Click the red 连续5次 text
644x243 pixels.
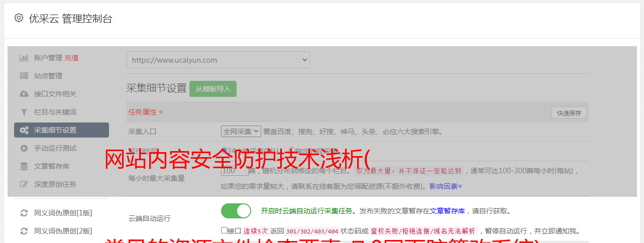pyautogui.click(x=256, y=231)
